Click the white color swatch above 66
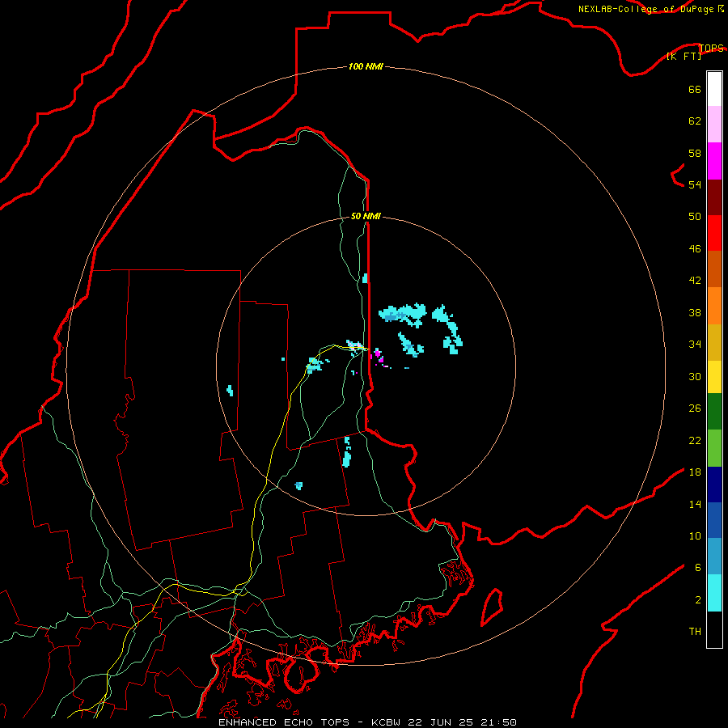The width and height of the screenshot is (728, 728). pyautogui.click(x=714, y=89)
